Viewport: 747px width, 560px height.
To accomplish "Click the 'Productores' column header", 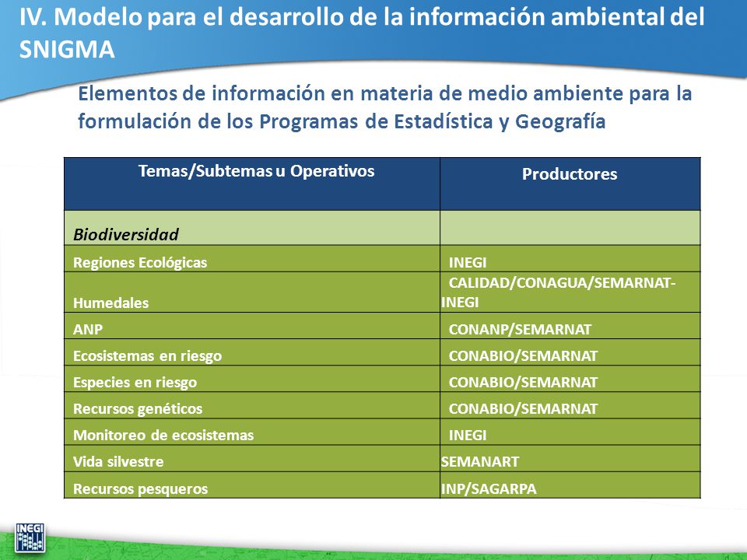I will click(x=570, y=184).
